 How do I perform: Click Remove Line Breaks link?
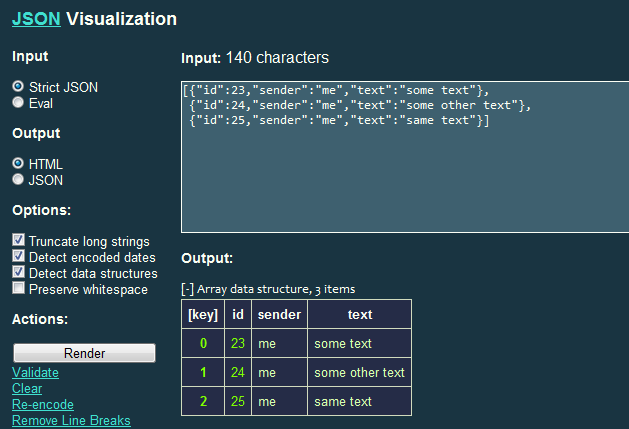[71, 421]
